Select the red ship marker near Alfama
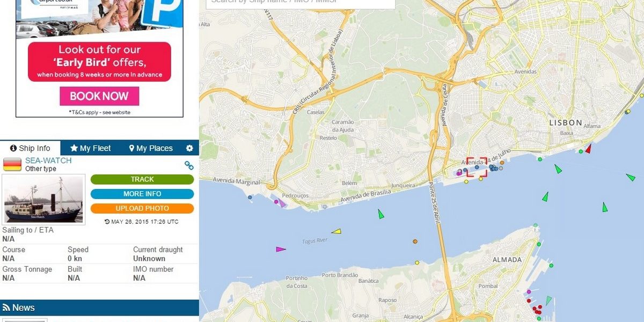This screenshot has height=322, width=644. click(588, 148)
